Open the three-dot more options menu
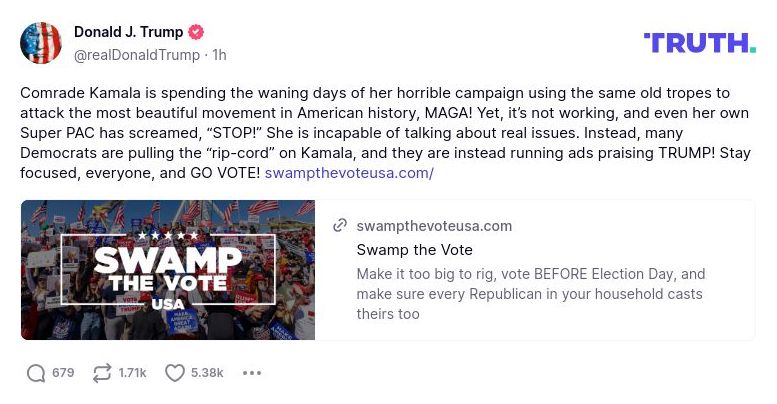 tap(252, 373)
